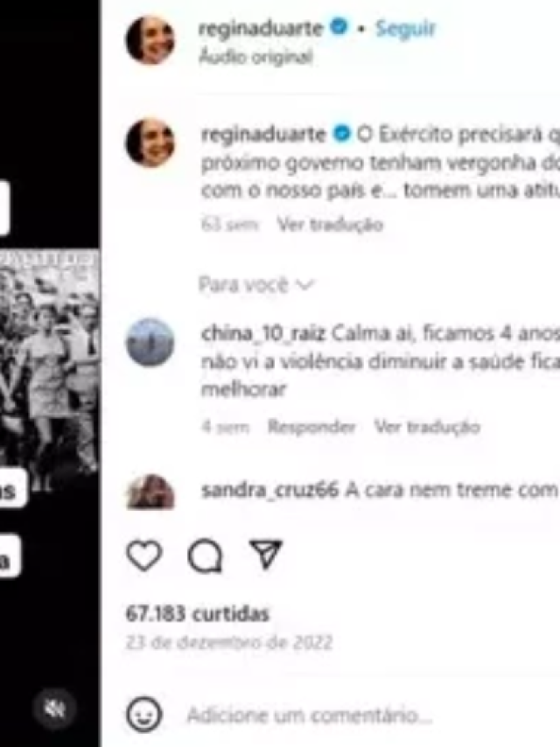The image size is (560, 747).
Task: Share the post with the paper plane icon
Action: pyautogui.click(x=266, y=555)
